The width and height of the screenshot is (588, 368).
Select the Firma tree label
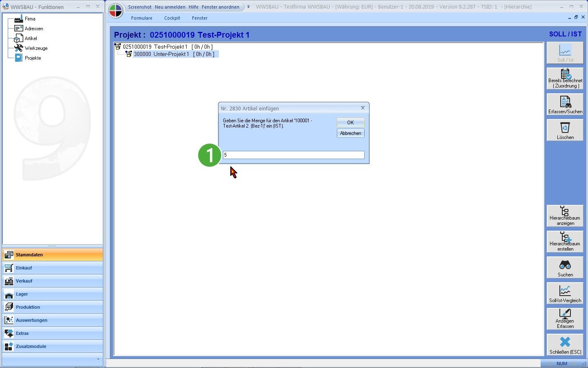pyautogui.click(x=30, y=19)
